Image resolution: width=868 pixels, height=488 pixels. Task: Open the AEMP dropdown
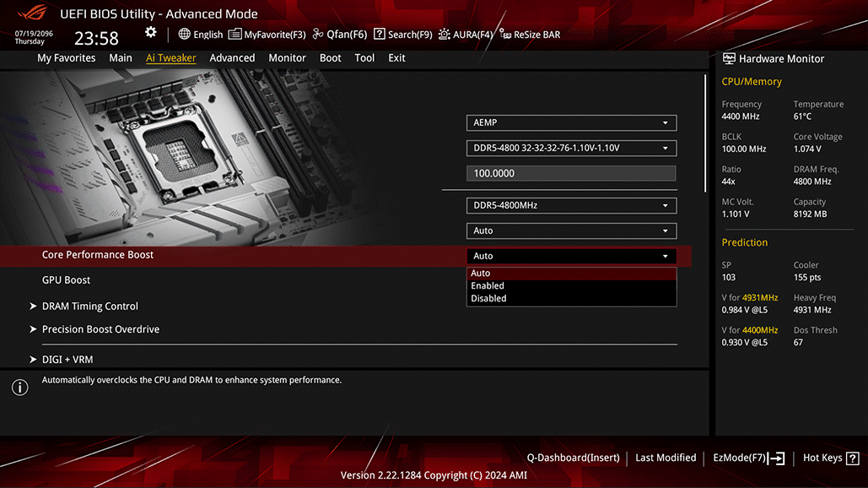[x=571, y=123]
